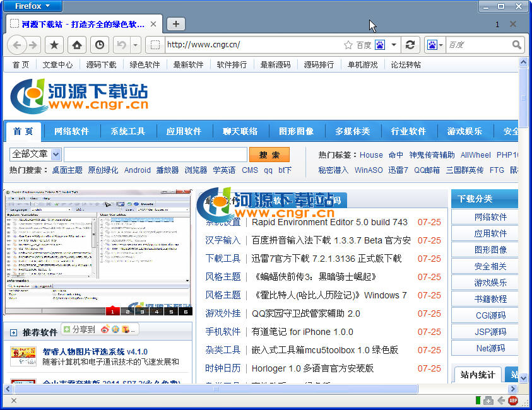Select the 图形图像 navigation tab
Image resolution: width=532 pixels, height=410 pixels.
297,131
